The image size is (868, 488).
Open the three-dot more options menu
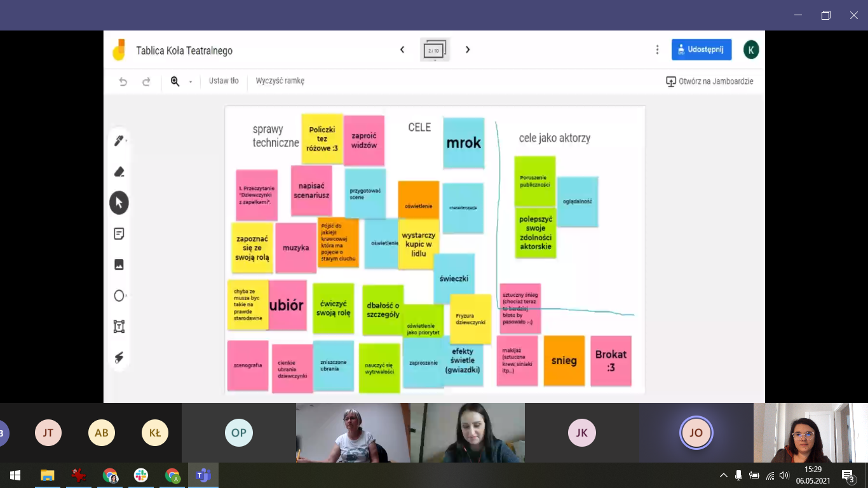tap(657, 50)
